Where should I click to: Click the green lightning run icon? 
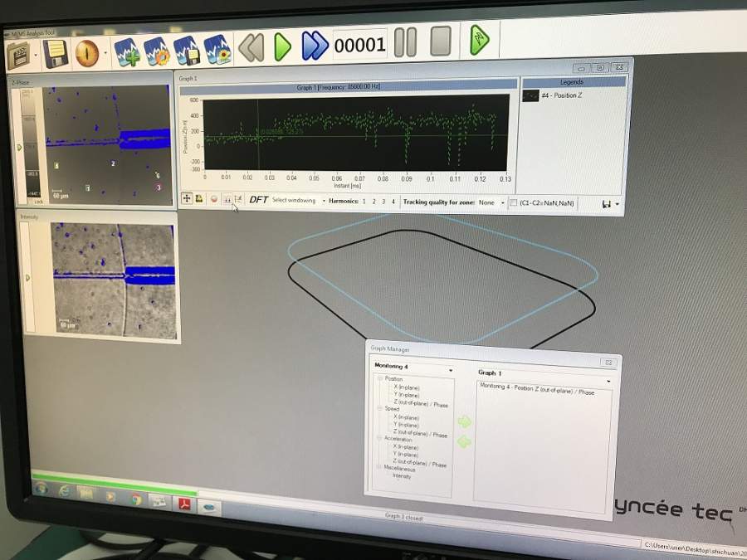(479, 40)
